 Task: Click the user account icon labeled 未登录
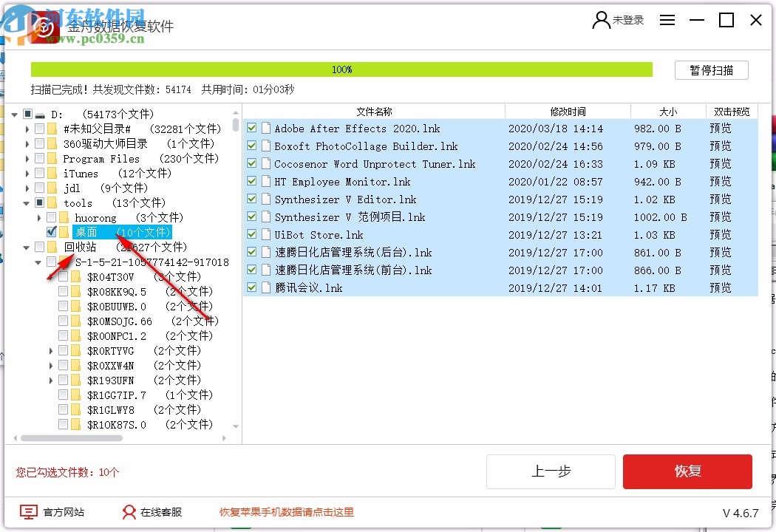click(x=600, y=20)
